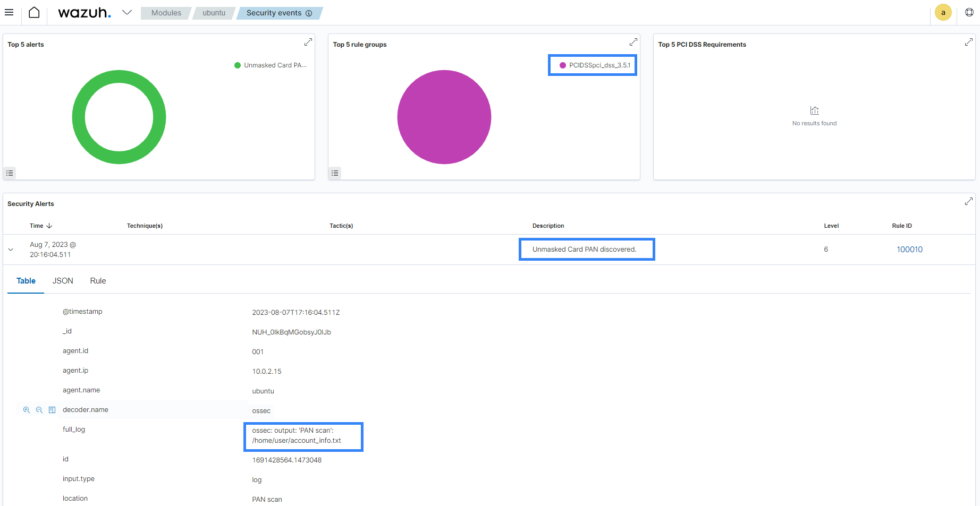The image size is (980, 506).
Task: Open the hamburger navigation menu
Action: pos(9,12)
